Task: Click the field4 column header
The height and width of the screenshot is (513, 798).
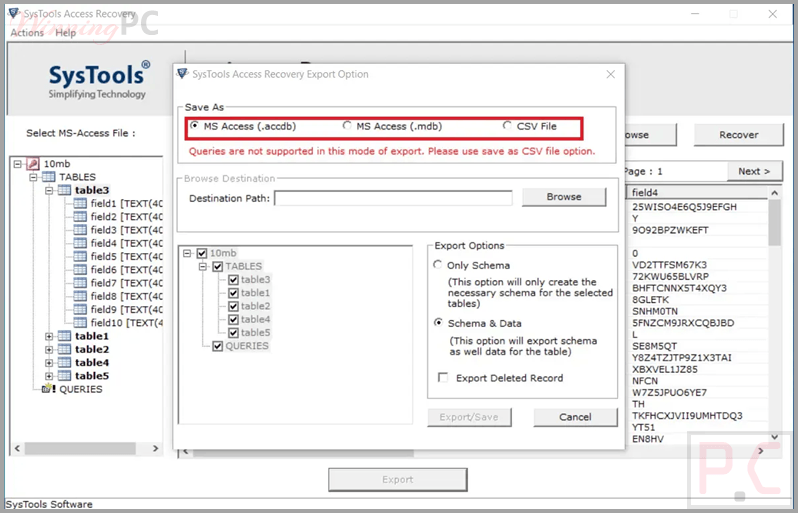Action: point(697,192)
